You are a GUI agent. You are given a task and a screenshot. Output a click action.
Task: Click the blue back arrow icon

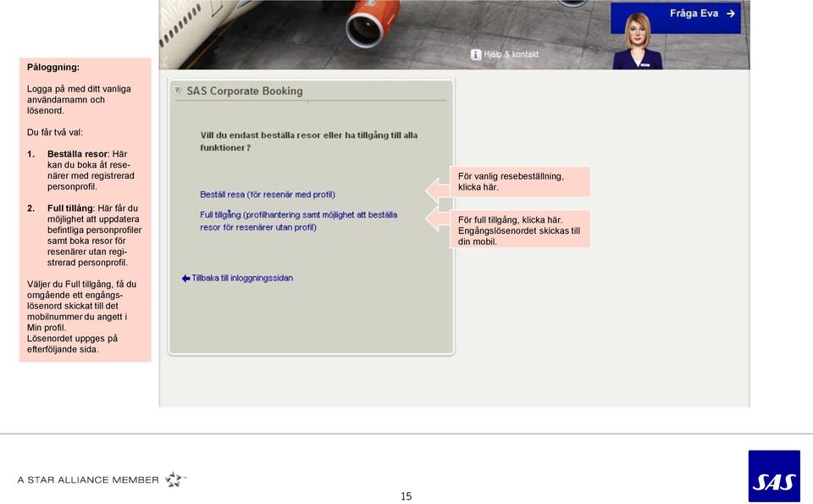pyautogui.click(x=185, y=279)
